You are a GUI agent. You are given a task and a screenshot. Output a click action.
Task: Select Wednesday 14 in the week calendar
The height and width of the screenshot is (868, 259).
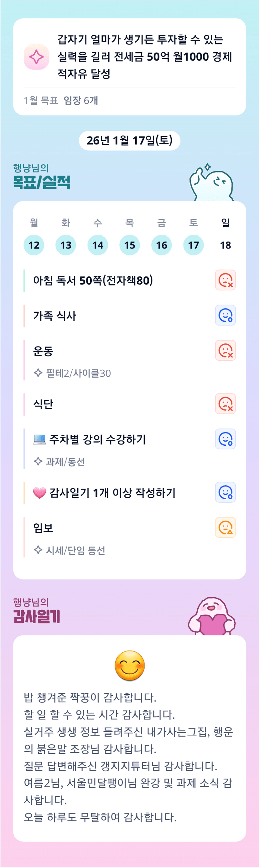(98, 245)
